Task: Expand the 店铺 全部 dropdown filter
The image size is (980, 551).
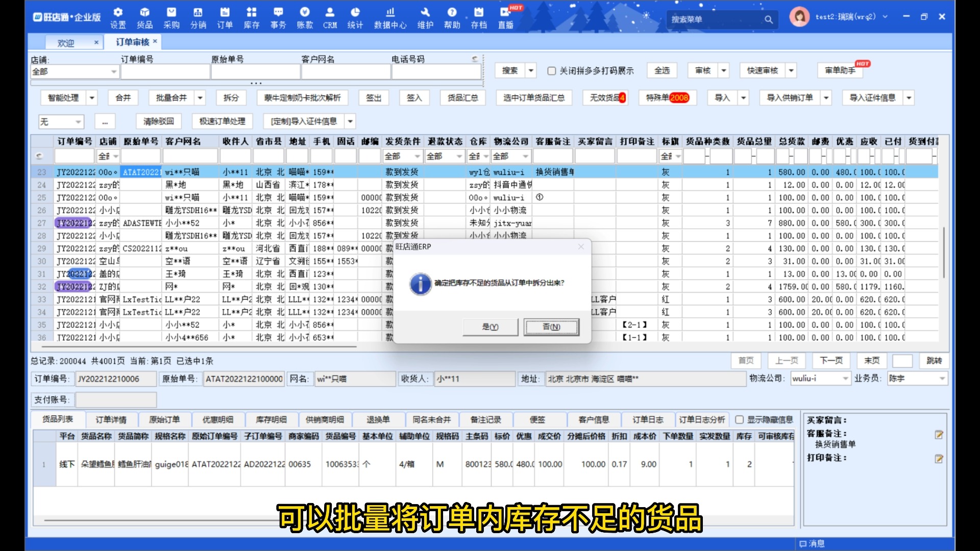Action: (x=113, y=72)
